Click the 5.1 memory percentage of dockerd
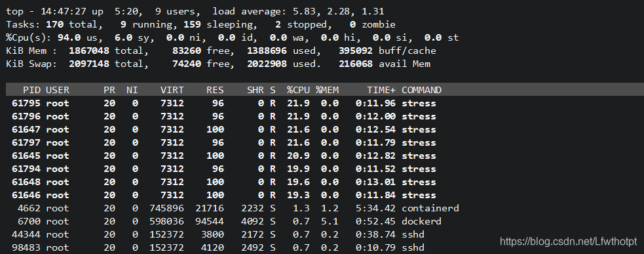Image resolution: width=644 pixels, height=254 pixels. click(330, 221)
